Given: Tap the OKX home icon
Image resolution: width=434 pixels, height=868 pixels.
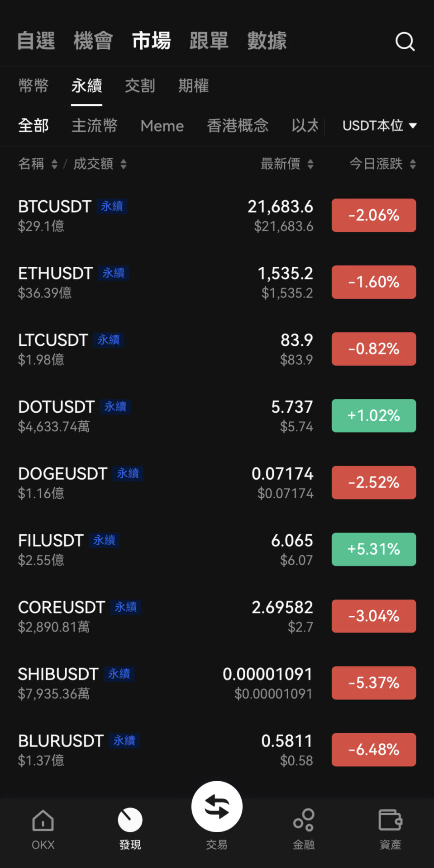Looking at the screenshot, I should pos(43,821).
